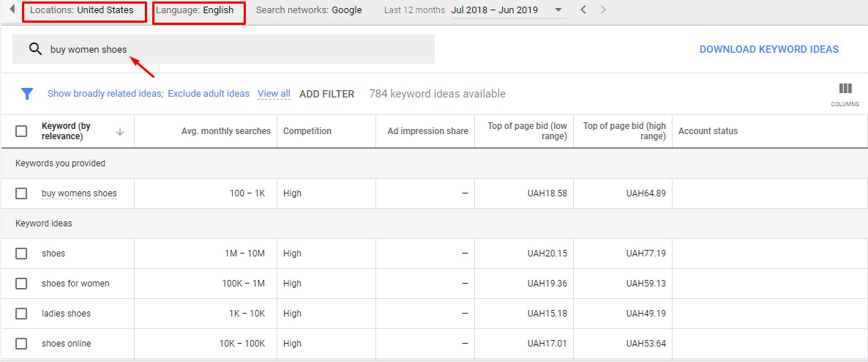Check the 'ladies shoes' checkbox

click(x=21, y=313)
